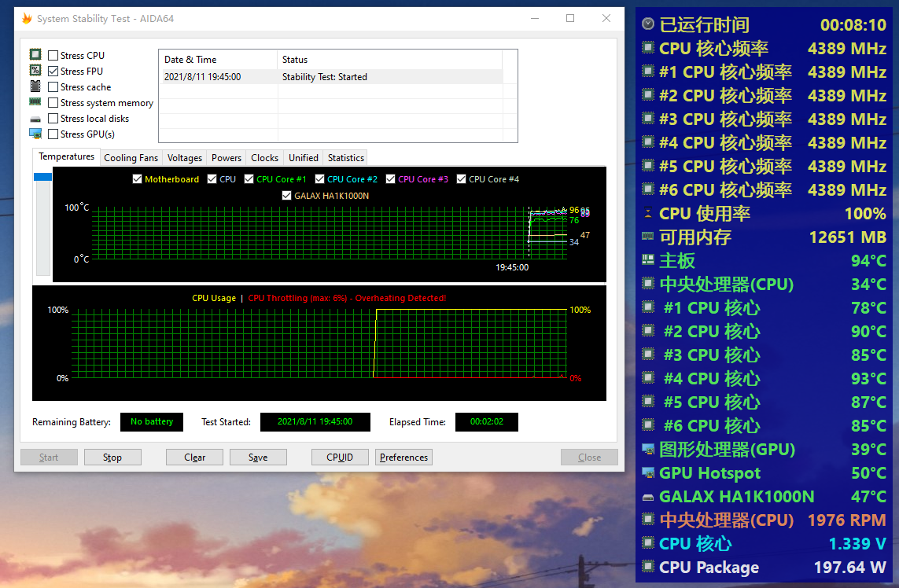Open the Statistics tab

(345, 158)
